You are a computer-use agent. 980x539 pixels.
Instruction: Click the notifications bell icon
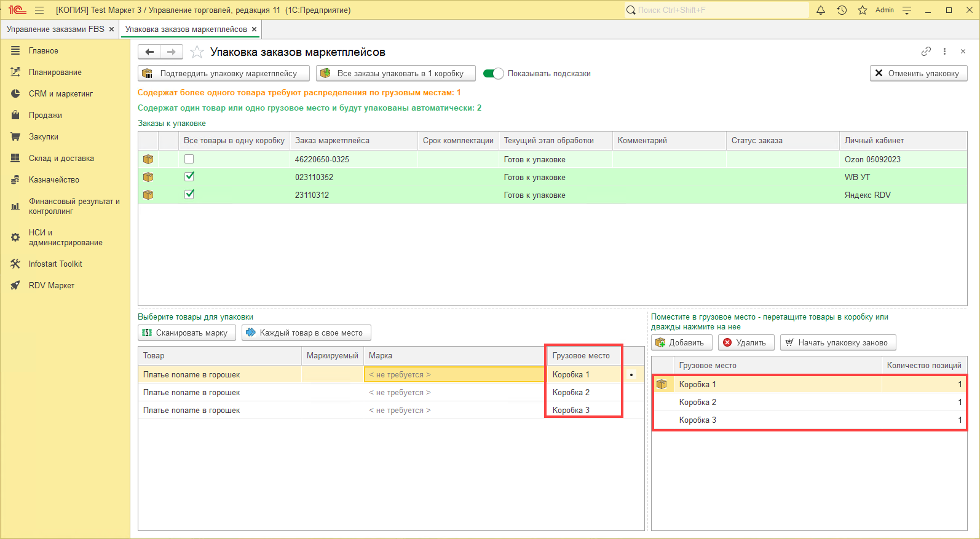(821, 10)
